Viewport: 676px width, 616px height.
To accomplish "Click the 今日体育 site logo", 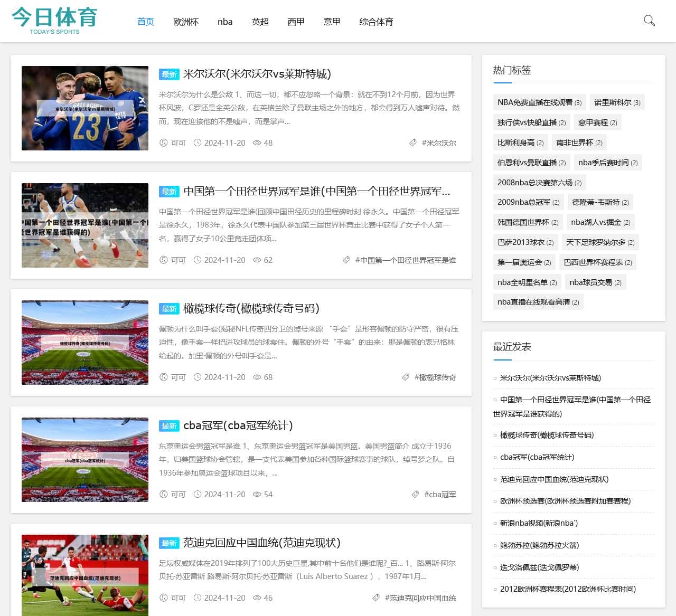I will pyautogui.click(x=54, y=21).
